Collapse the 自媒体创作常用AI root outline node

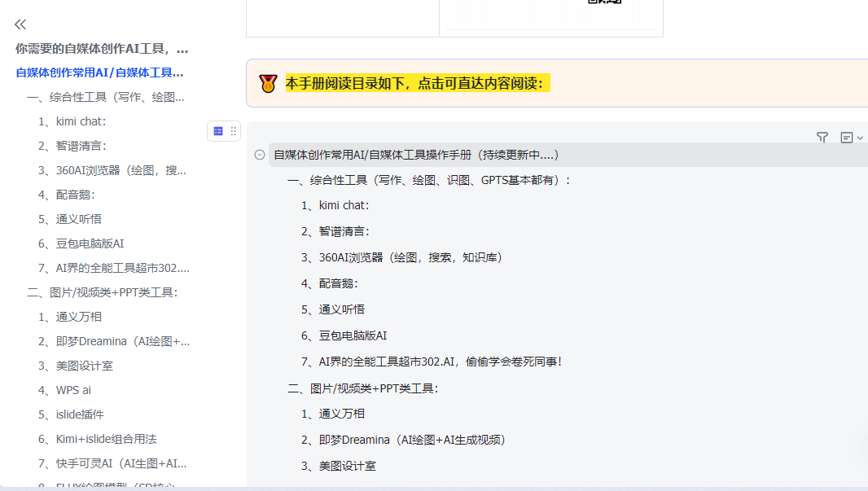coord(260,155)
